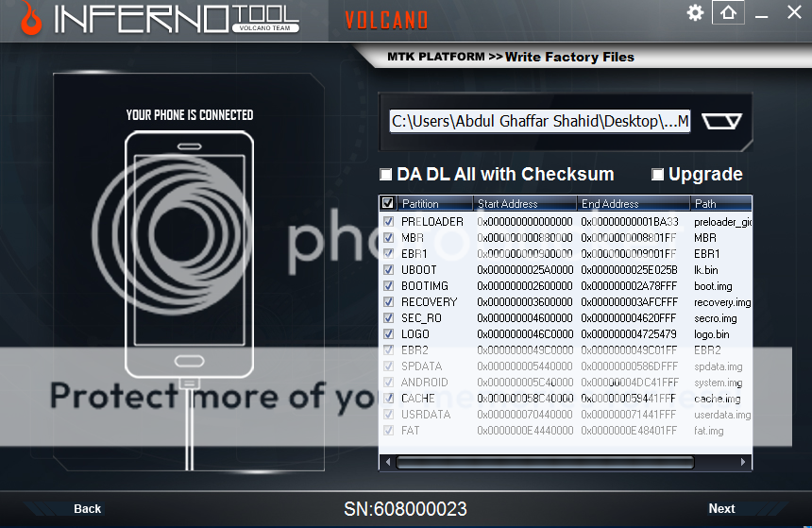Click the recovery.img path cell
The height and width of the screenshot is (528, 812).
[x=722, y=302]
